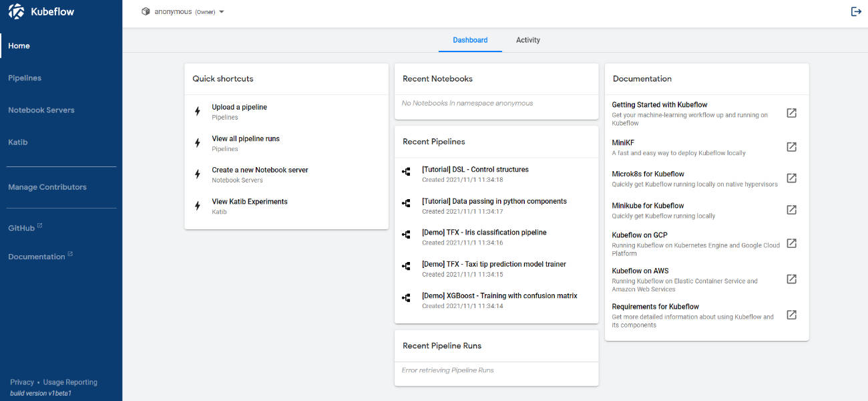The width and height of the screenshot is (868, 401).
Task: Click the Kubeflow logo icon
Action: click(x=16, y=11)
